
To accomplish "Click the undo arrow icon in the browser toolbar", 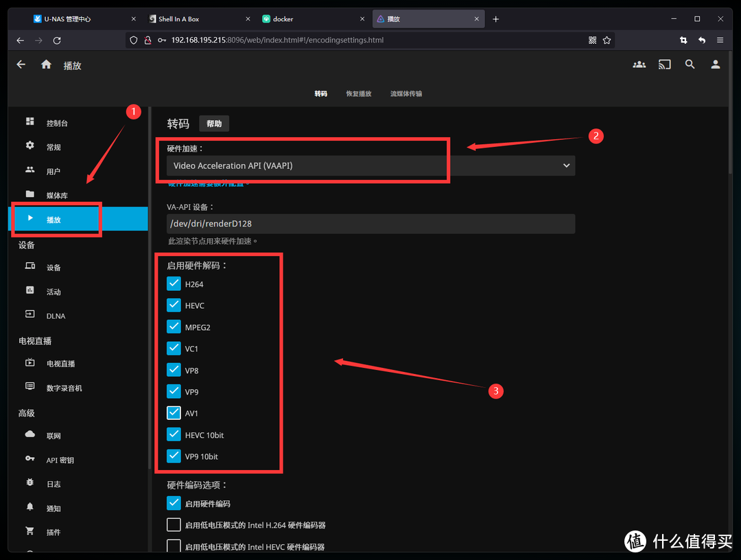I will coord(702,40).
